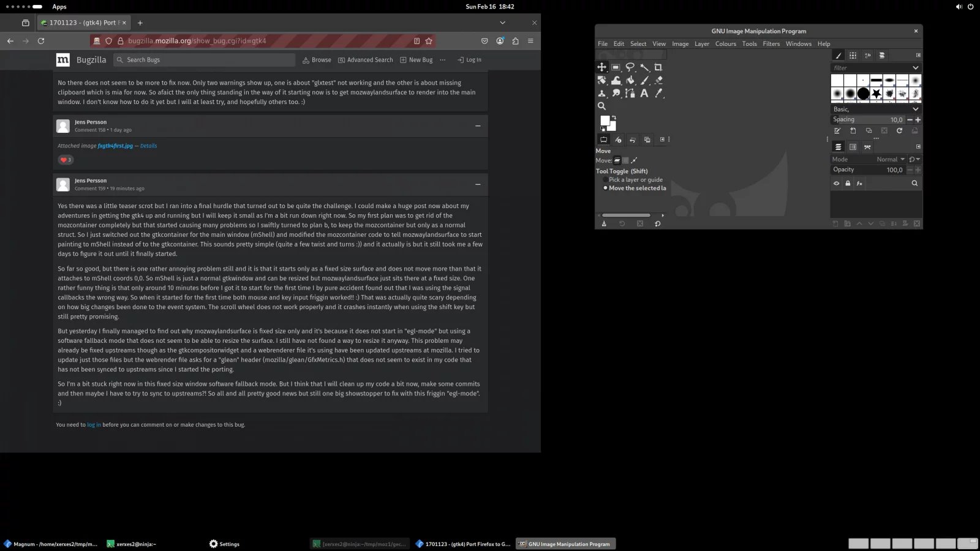Select the Paintbrush tool

pos(644,80)
